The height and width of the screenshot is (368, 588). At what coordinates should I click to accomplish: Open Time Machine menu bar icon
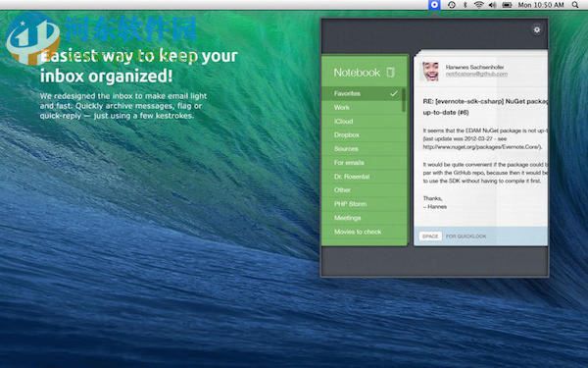click(x=452, y=5)
